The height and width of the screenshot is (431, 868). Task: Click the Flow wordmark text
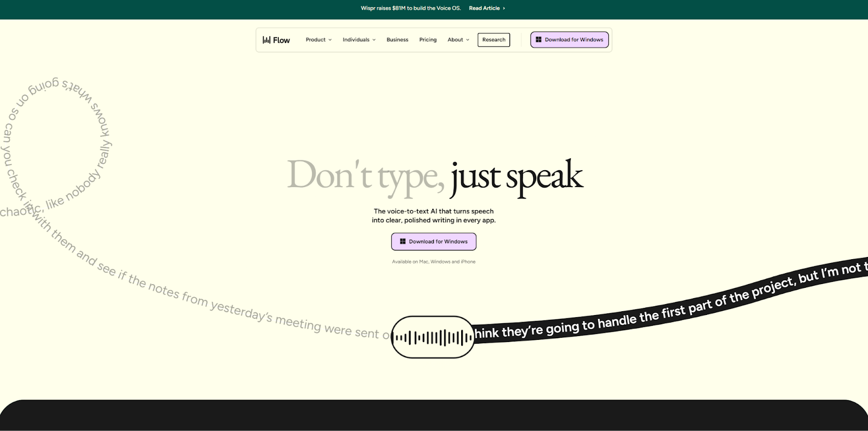coord(281,40)
